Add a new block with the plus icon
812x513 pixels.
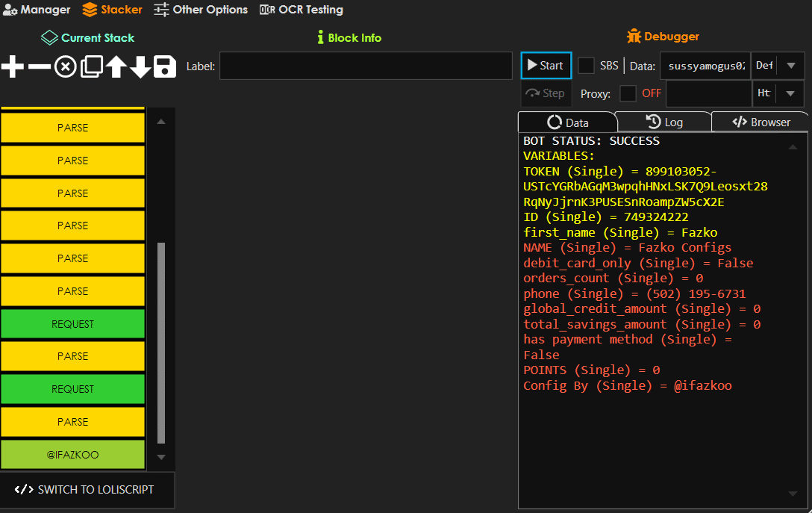coord(12,66)
